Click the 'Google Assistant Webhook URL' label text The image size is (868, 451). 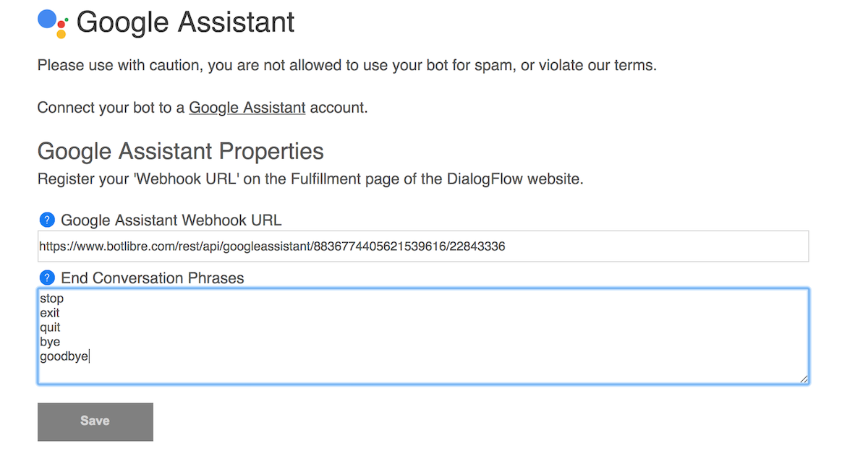[x=171, y=220]
